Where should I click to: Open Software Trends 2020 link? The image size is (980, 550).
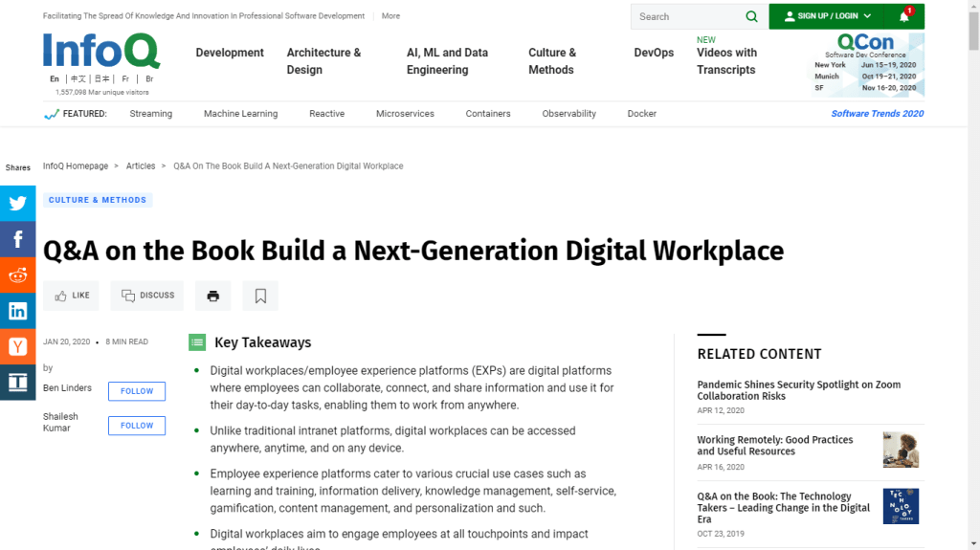coord(877,114)
